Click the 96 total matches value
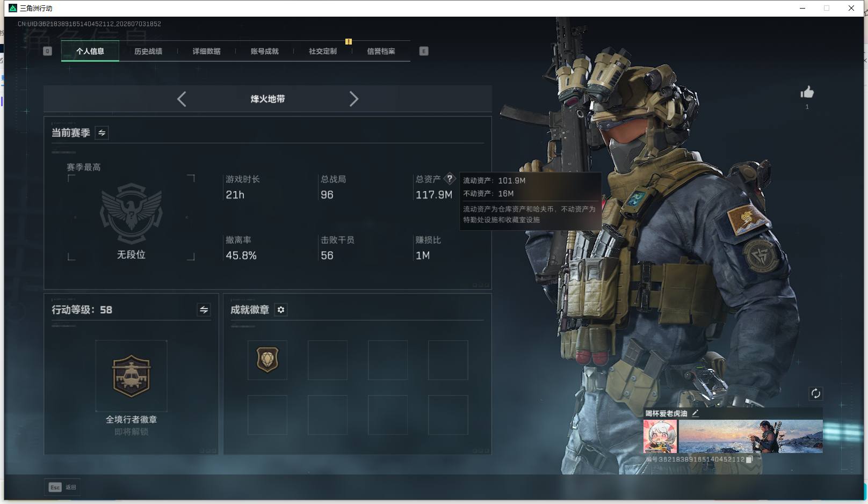This screenshot has height=504, width=868. tap(327, 195)
